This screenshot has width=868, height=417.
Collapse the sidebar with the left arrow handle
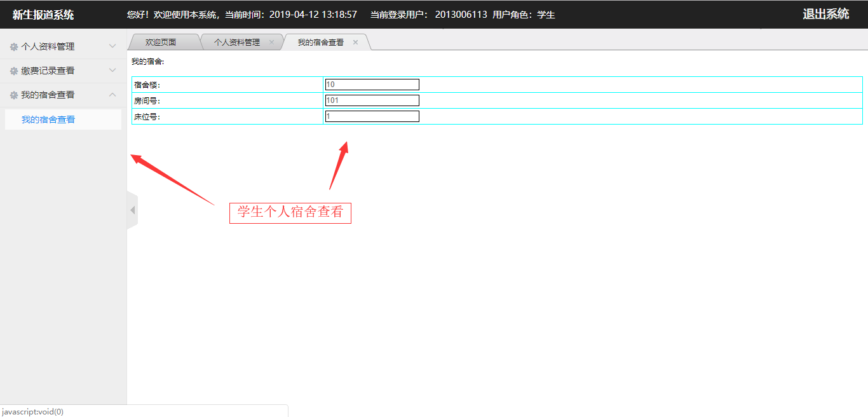pos(132,210)
